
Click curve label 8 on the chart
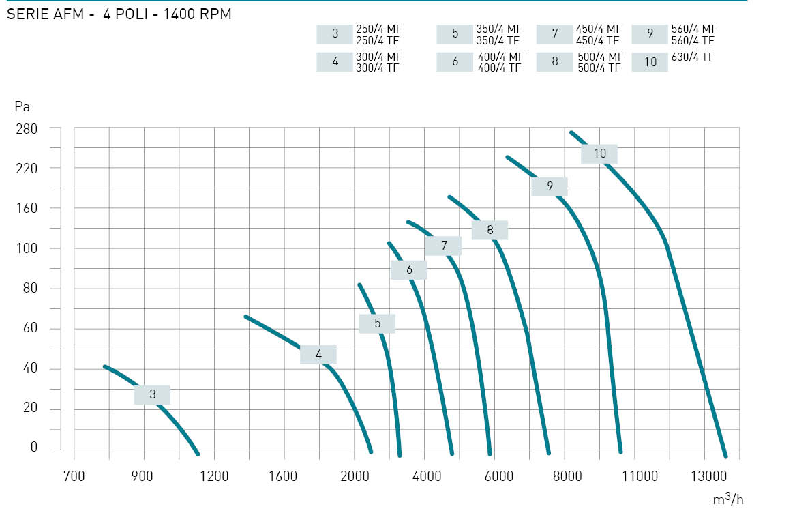tap(490, 230)
